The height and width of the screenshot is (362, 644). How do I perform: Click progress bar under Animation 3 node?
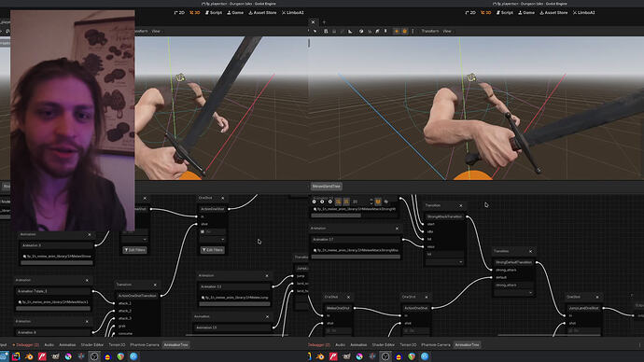pyautogui.click(x=57, y=263)
